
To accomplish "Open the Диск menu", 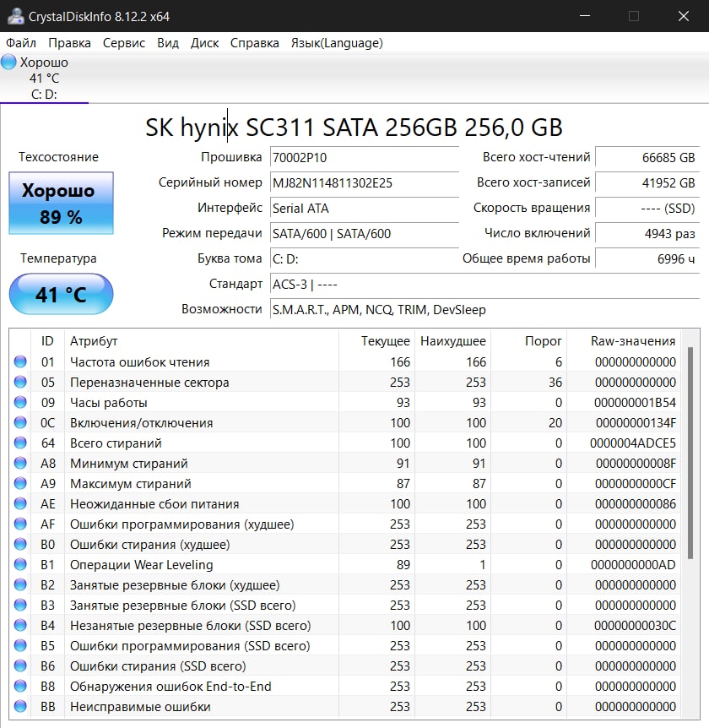I will (x=204, y=43).
